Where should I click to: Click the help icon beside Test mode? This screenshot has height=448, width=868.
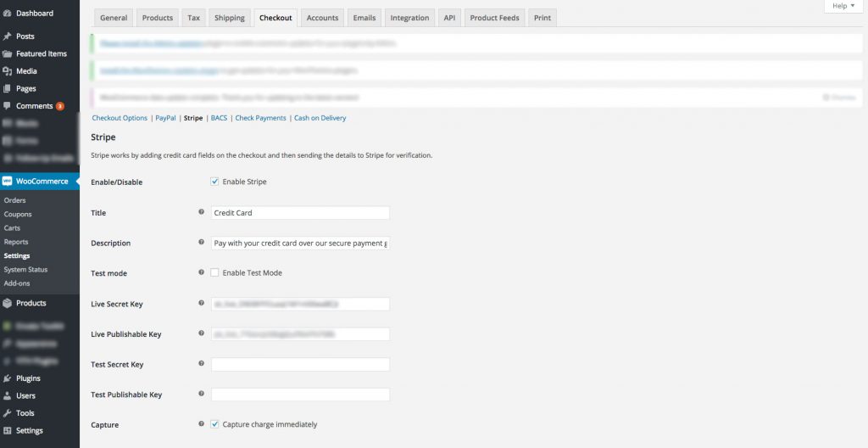click(202, 272)
